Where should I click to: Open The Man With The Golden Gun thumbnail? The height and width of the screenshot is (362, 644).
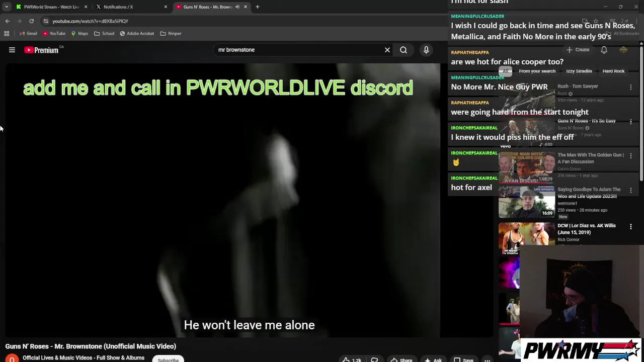(x=527, y=168)
